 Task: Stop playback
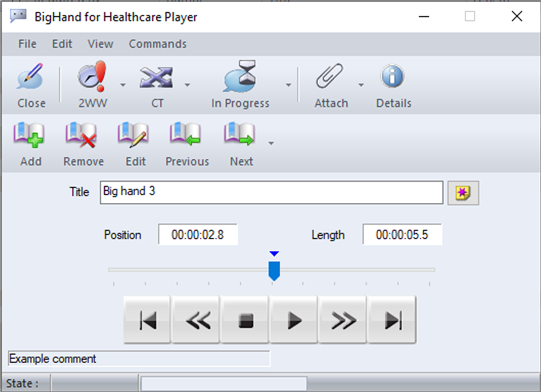[245, 320]
